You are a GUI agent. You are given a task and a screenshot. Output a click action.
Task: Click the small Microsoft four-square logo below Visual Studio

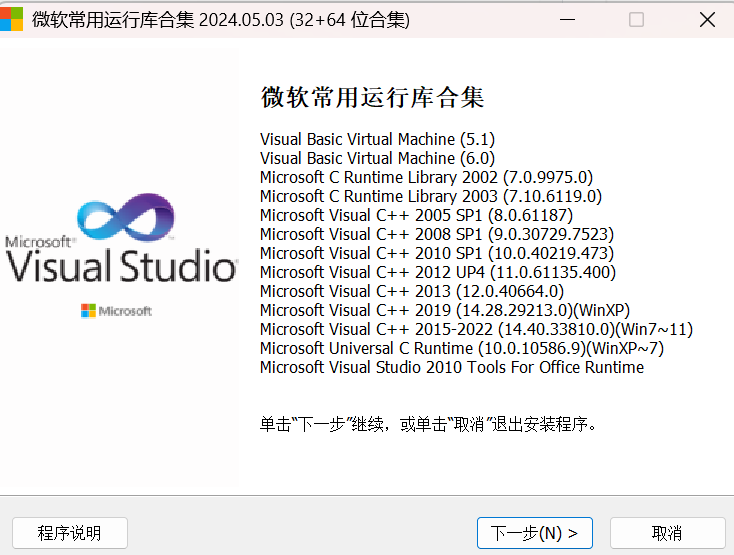89,311
